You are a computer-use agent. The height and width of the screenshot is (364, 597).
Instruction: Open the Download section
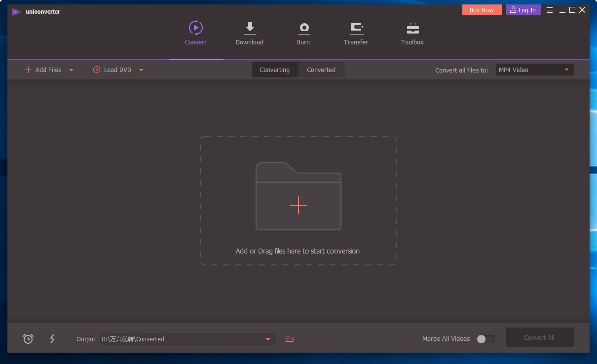coord(250,33)
